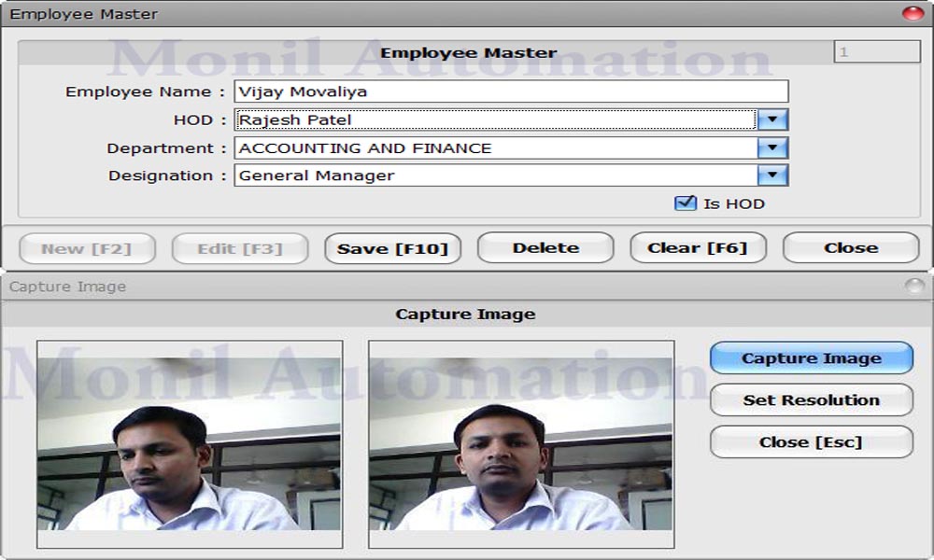934x560 pixels.
Task: Click the Employee Name label
Action: (x=145, y=91)
